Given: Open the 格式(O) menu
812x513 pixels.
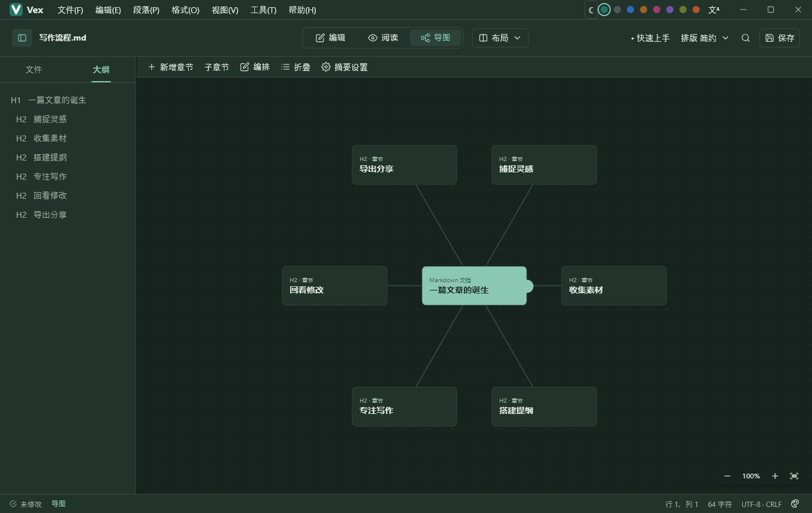Looking at the screenshot, I should pos(185,10).
